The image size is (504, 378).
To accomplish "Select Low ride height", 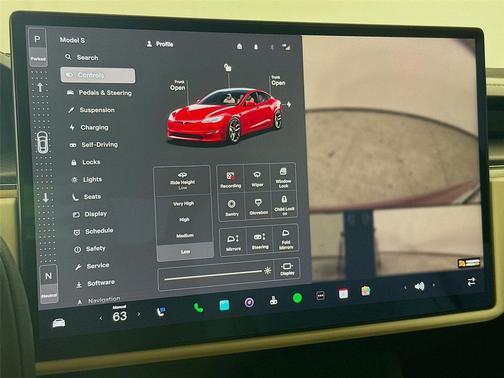I will 185,251.
